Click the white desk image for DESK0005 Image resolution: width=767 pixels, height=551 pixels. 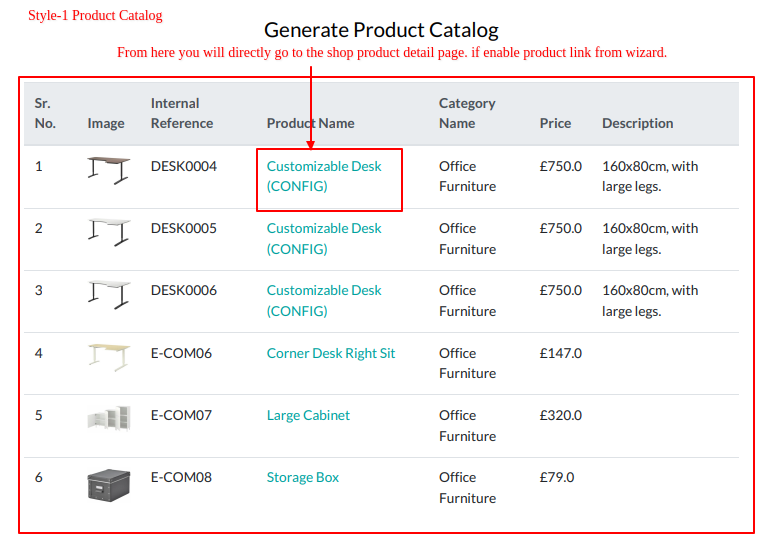(109, 232)
